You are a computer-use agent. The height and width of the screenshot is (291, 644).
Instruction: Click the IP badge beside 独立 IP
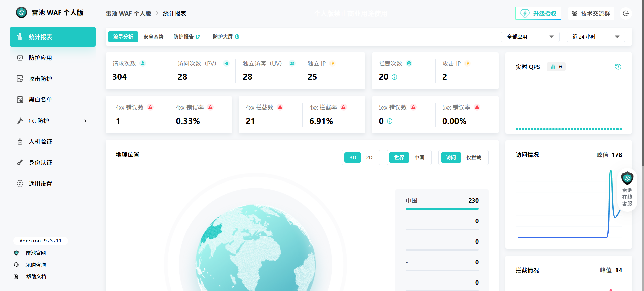[x=332, y=63]
